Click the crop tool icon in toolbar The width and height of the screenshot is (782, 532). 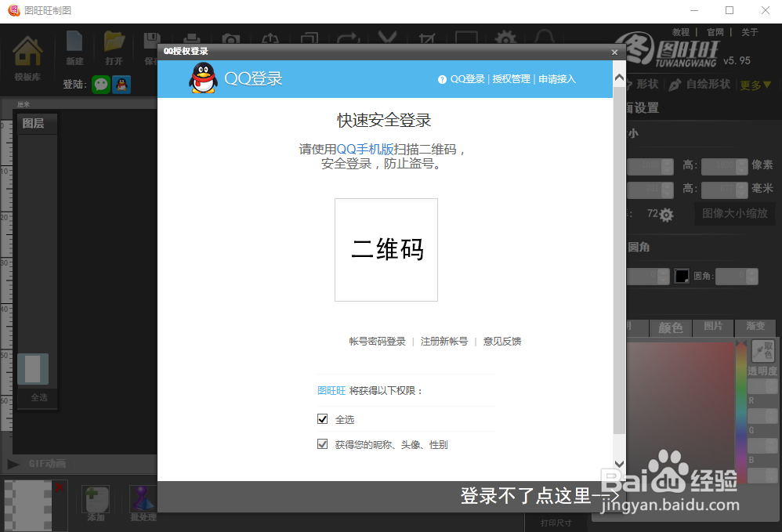[427, 38]
